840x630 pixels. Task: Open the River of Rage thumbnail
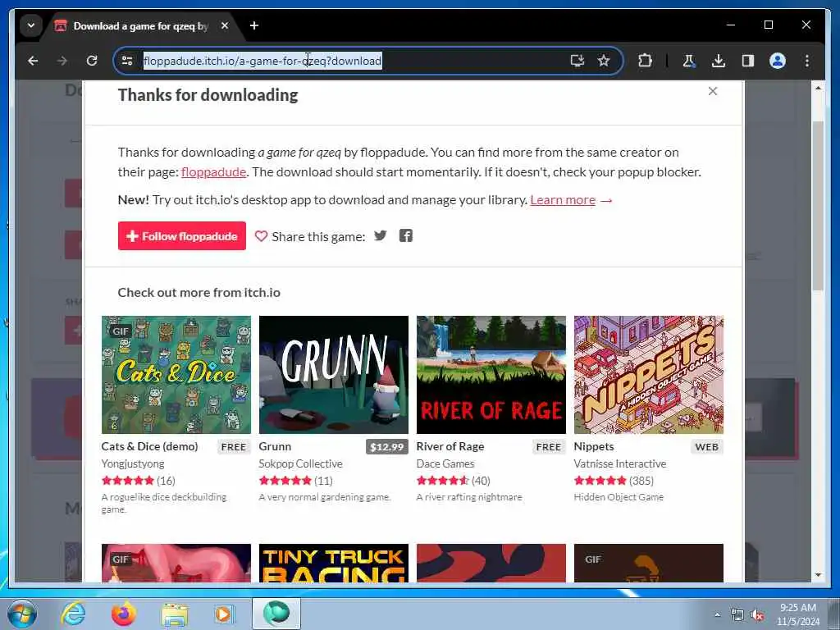click(x=491, y=374)
